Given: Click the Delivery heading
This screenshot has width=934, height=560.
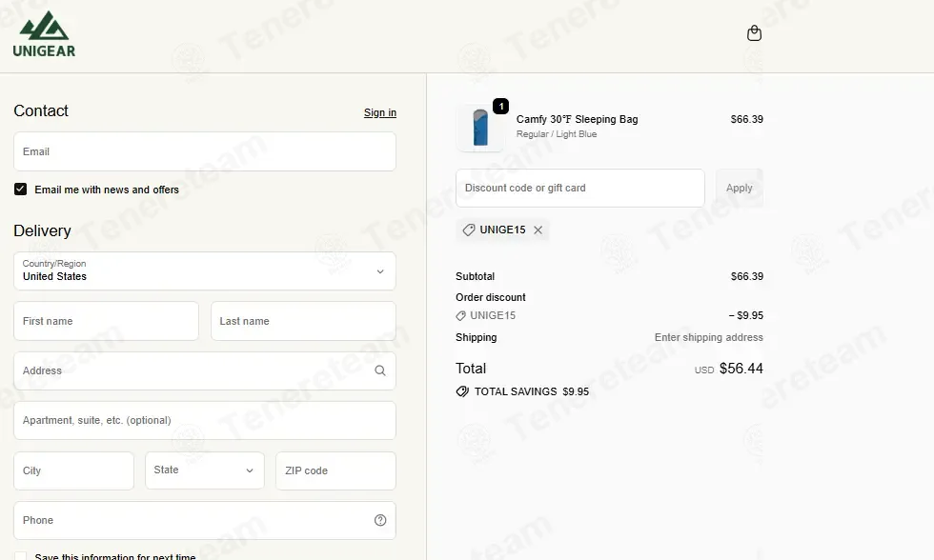Looking at the screenshot, I should tap(42, 230).
